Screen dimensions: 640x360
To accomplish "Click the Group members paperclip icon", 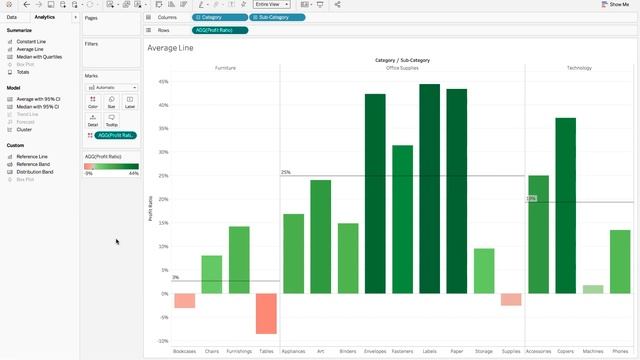I will (216, 4).
